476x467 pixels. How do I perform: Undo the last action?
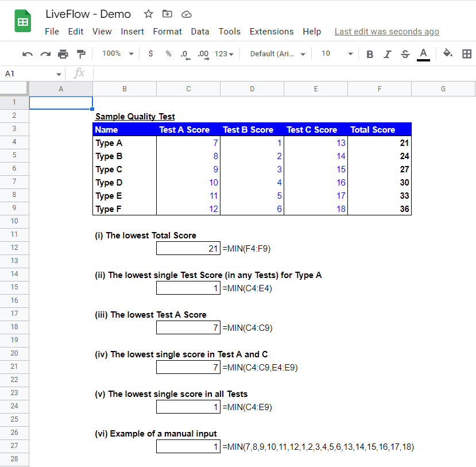coord(28,53)
